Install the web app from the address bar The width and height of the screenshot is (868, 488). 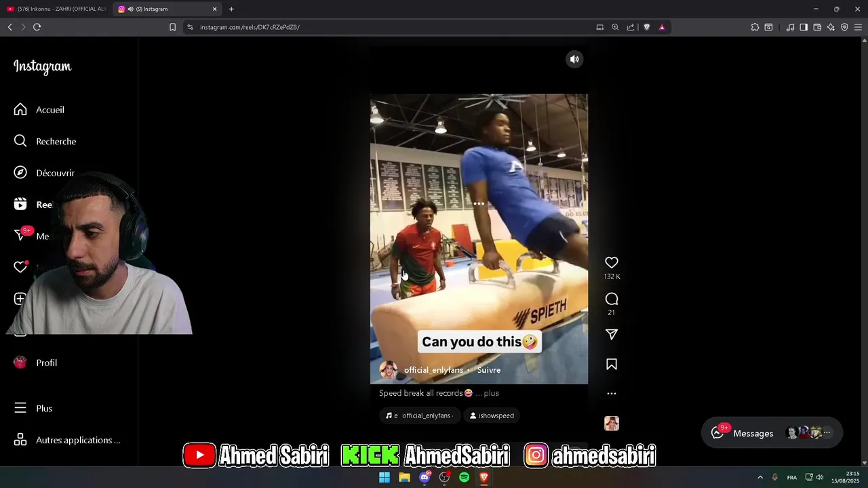599,27
